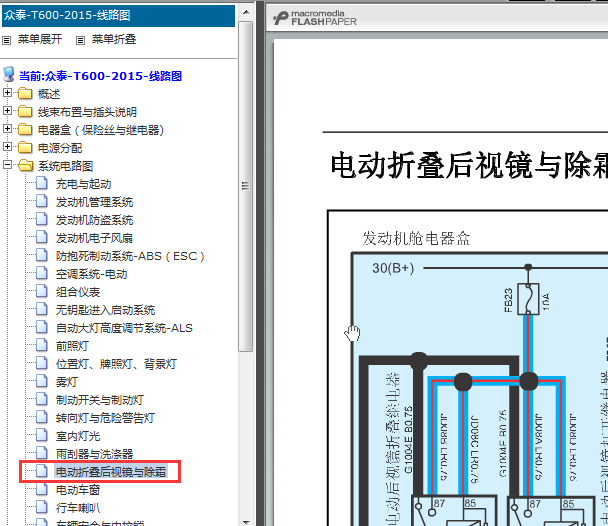Open the 组合仪表 page
The image size is (608, 526).
pos(78,292)
